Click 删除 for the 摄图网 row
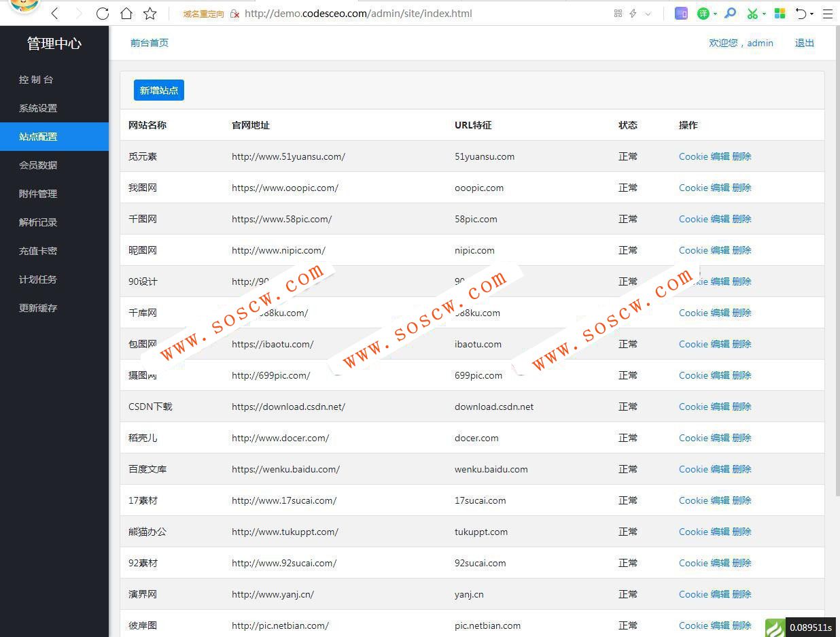Image resolution: width=840 pixels, height=637 pixels. 741,375
